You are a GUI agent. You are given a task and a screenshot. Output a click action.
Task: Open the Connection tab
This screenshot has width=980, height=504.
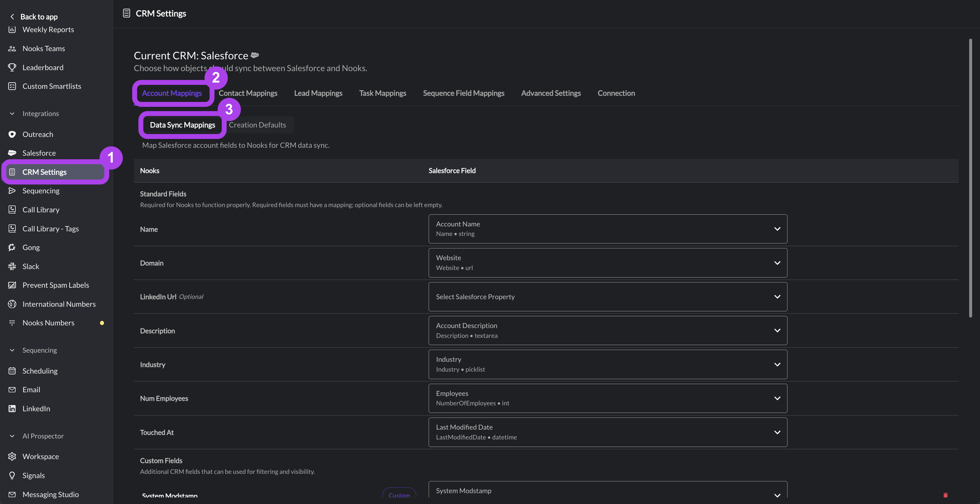(x=616, y=93)
